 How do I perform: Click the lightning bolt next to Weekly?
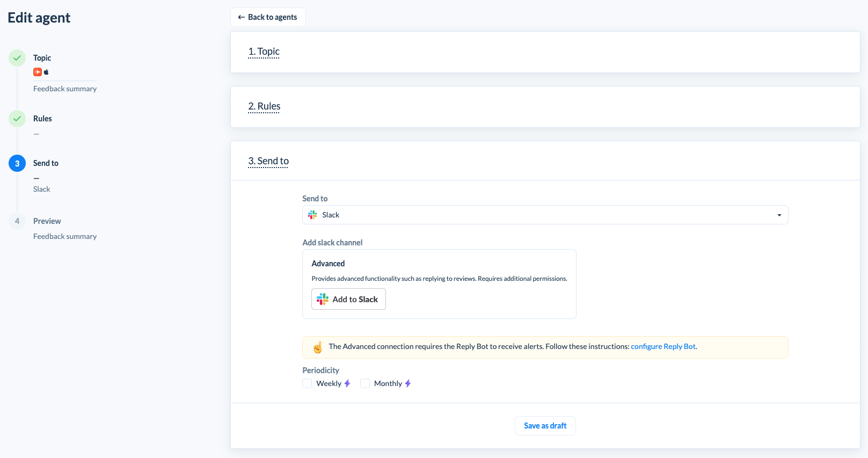[347, 383]
